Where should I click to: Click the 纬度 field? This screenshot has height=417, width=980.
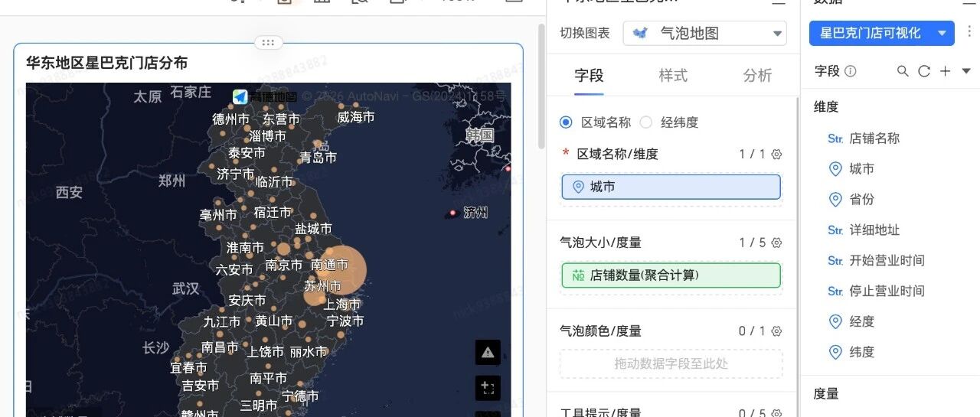tap(862, 353)
